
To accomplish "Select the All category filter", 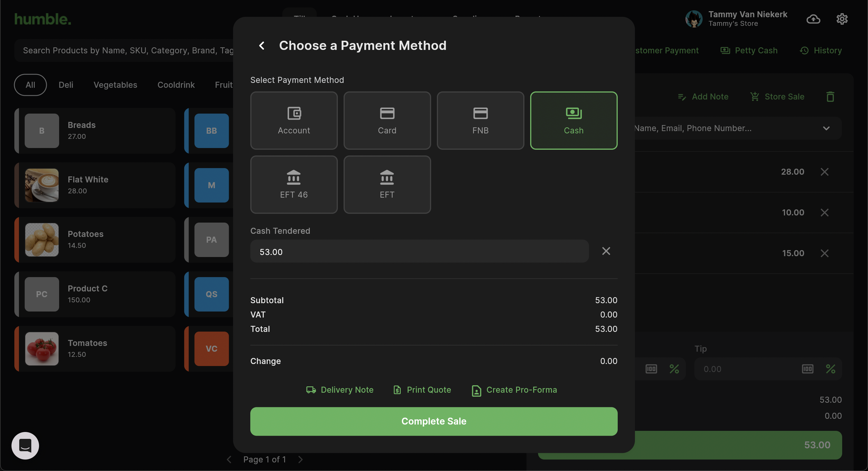I will coord(30,85).
